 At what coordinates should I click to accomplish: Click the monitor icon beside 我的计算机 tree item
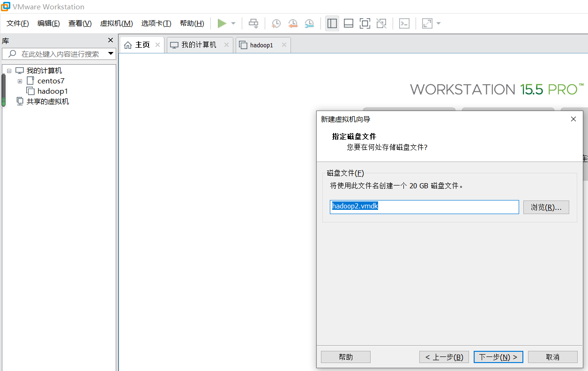(x=20, y=71)
